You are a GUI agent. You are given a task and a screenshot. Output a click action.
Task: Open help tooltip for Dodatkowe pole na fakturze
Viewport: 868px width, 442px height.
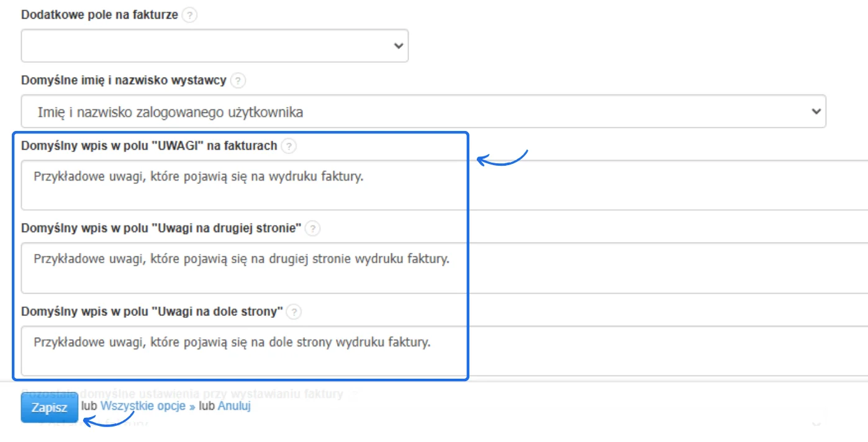coord(189,16)
